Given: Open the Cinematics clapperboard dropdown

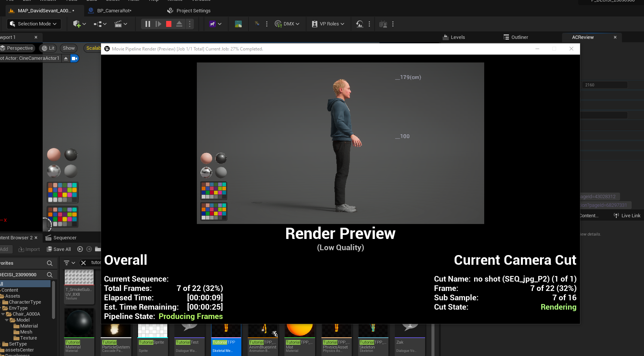Looking at the screenshot, I should (x=121, y=24).
